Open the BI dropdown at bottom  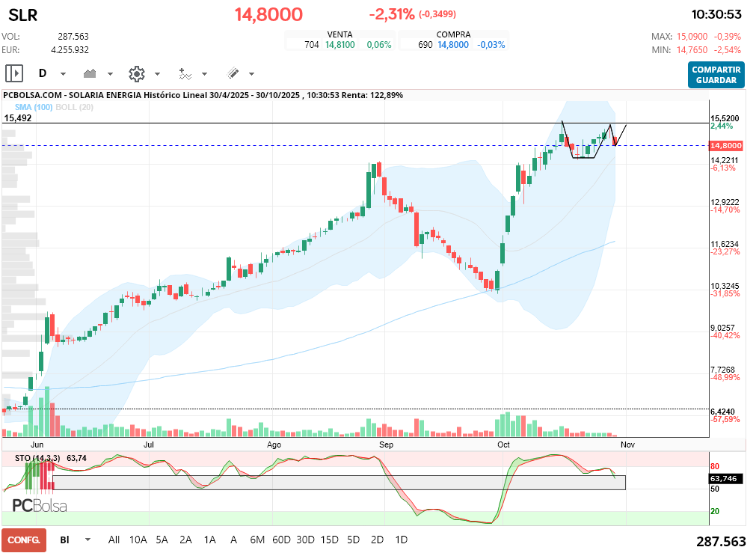tap(87, 540)
